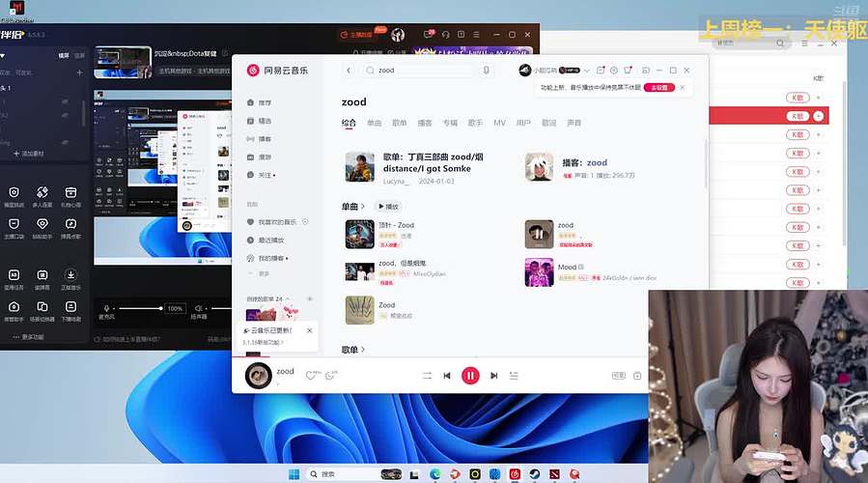
Task: Switch NetEase to mini player mode
Action: 646,71
